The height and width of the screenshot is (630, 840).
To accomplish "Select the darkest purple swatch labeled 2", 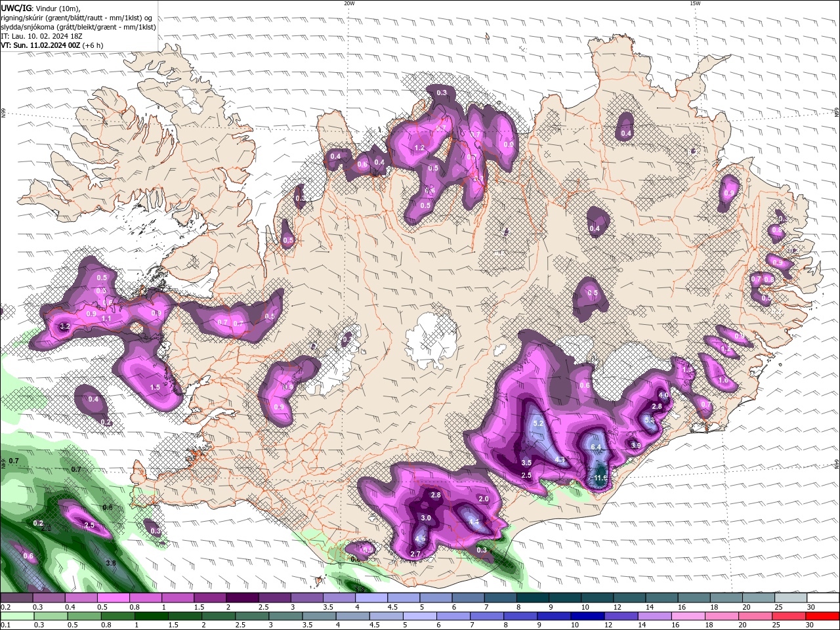I will [242, 598].
